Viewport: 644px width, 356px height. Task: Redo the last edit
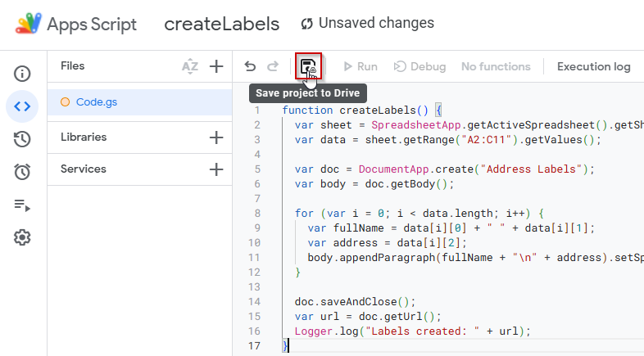point(273,66)
